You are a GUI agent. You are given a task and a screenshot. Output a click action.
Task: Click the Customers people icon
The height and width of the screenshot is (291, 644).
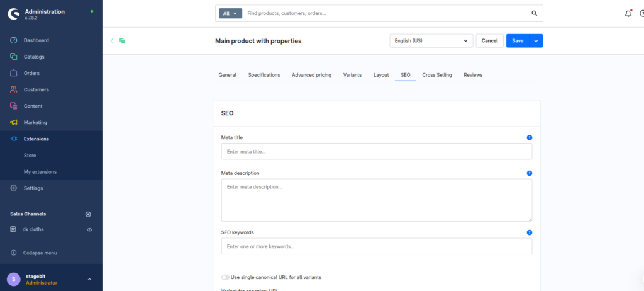[x=14, y=89]
